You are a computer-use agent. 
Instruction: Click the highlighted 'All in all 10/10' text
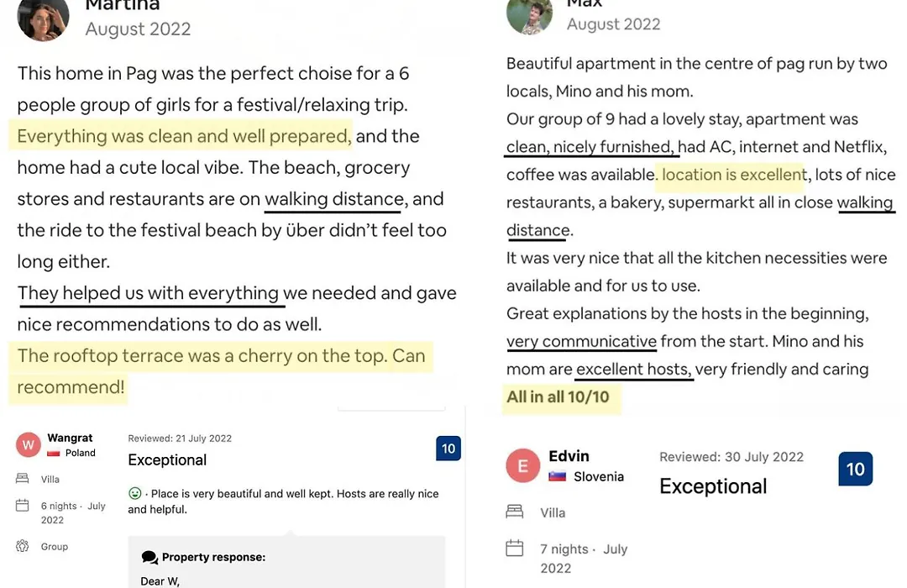[558, 397]
